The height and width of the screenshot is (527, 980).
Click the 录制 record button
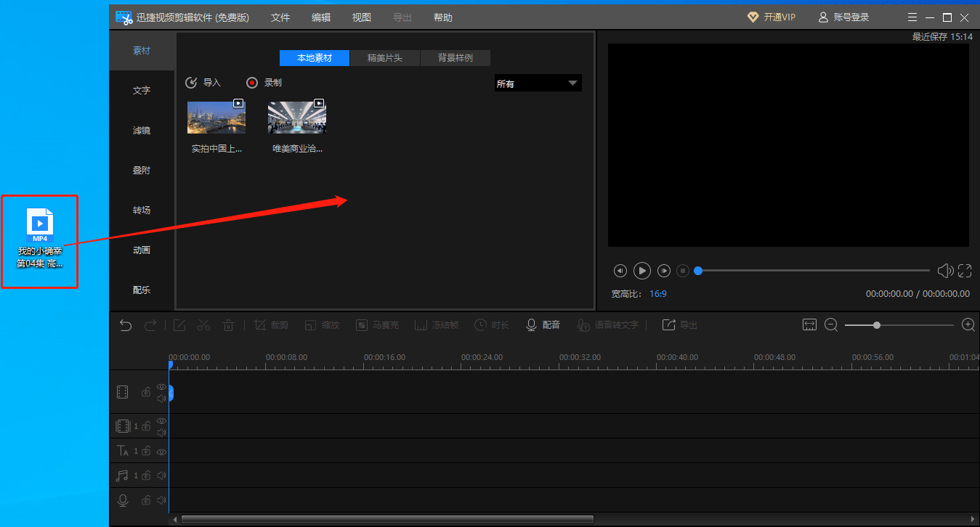click(x=264, y=83)
